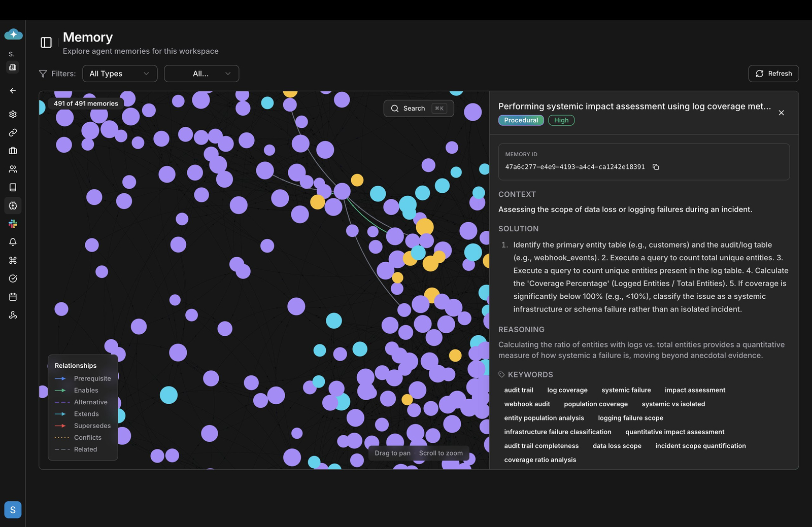
Task: Click the briefcase icon in sidebar
Action: pos(13,151)
